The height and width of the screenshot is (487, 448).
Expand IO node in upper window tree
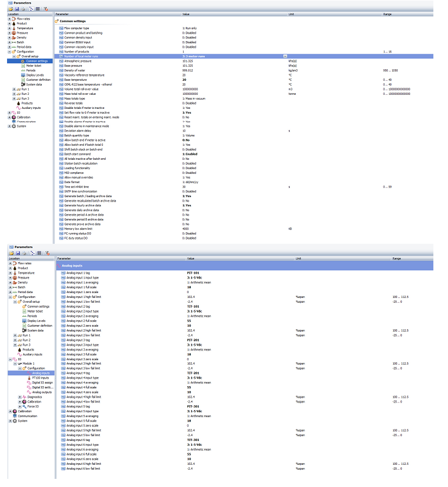(x=9, y=113)
